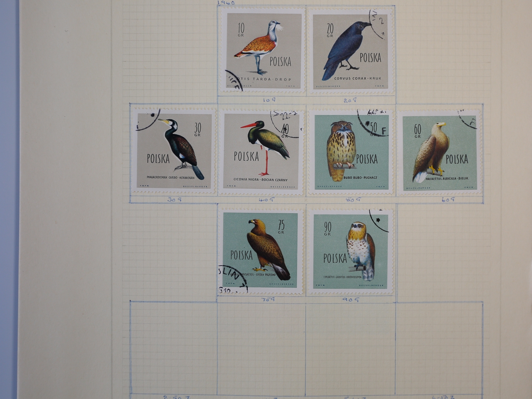Click the handwritten 20g label under raven stamp

point(351,100)
